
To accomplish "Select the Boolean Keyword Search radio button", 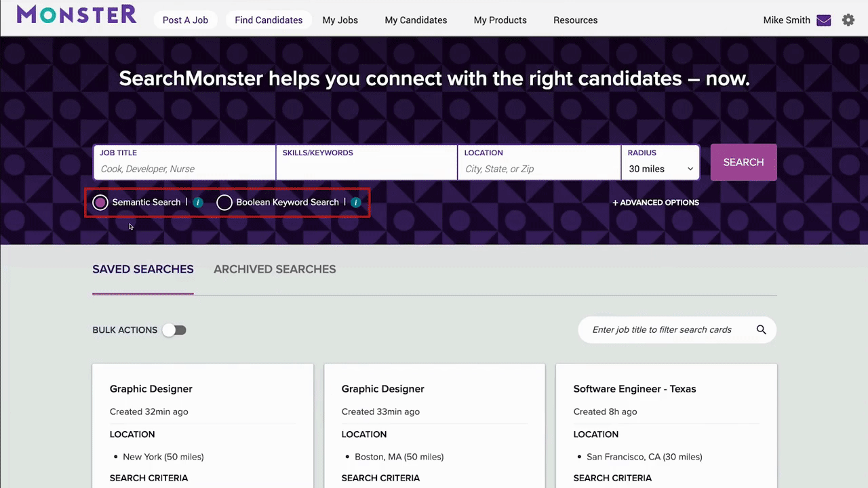I will 224,203.
